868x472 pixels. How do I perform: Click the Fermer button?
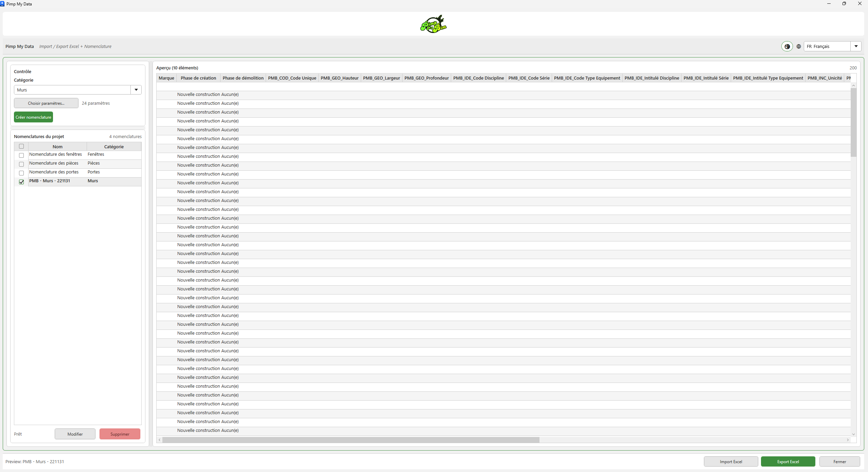(839, 462)
